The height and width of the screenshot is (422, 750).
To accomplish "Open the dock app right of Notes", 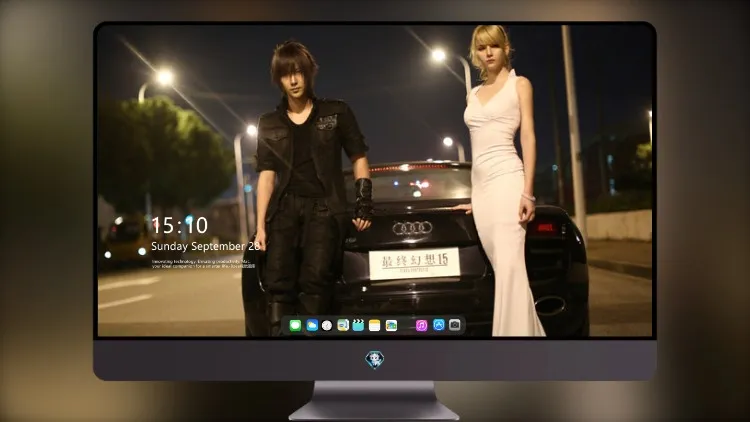I will 391,326.
